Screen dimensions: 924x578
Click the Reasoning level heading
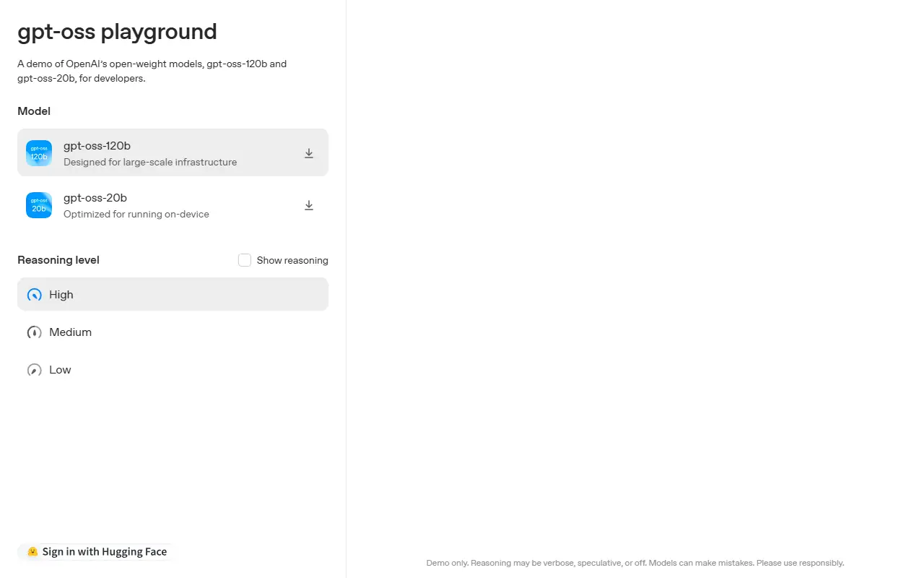pos(58,260)
